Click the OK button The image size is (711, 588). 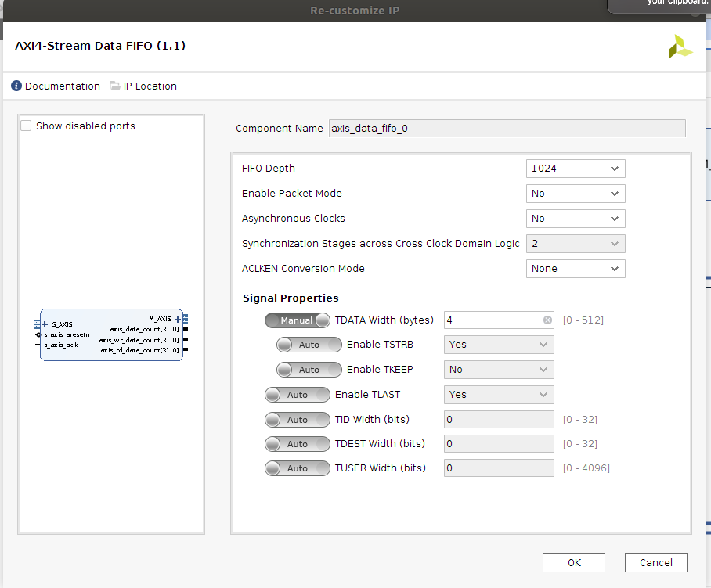574,563
